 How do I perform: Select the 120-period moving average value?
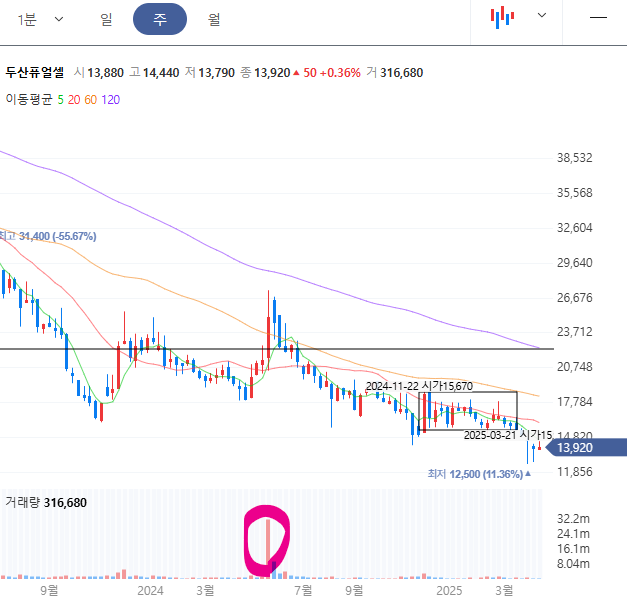point(110,100)
